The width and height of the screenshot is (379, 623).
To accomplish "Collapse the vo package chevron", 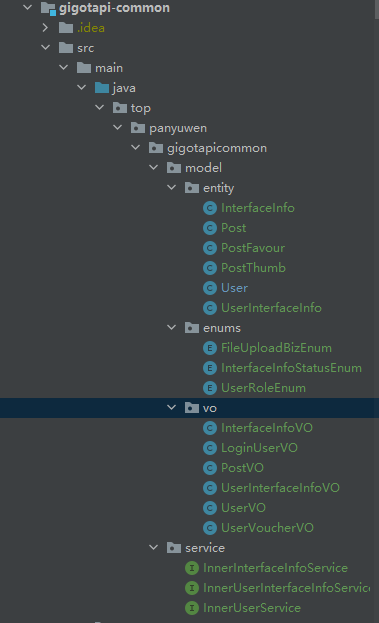I will click(172, 408).
